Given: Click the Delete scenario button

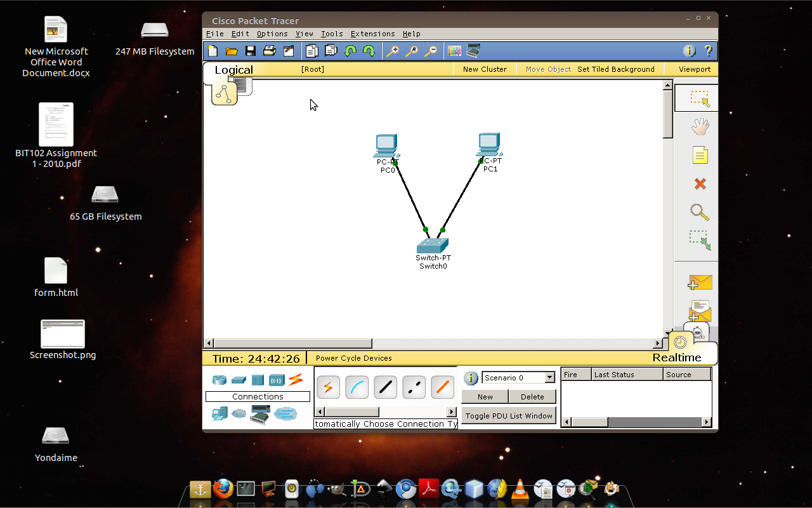Looking at the screenshot, I should [532, 397].
